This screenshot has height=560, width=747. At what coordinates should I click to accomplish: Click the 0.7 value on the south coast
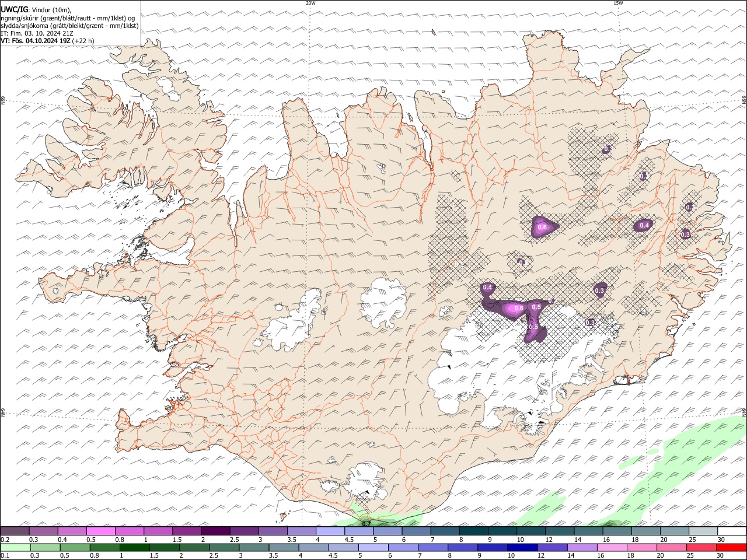pos(366,524)
